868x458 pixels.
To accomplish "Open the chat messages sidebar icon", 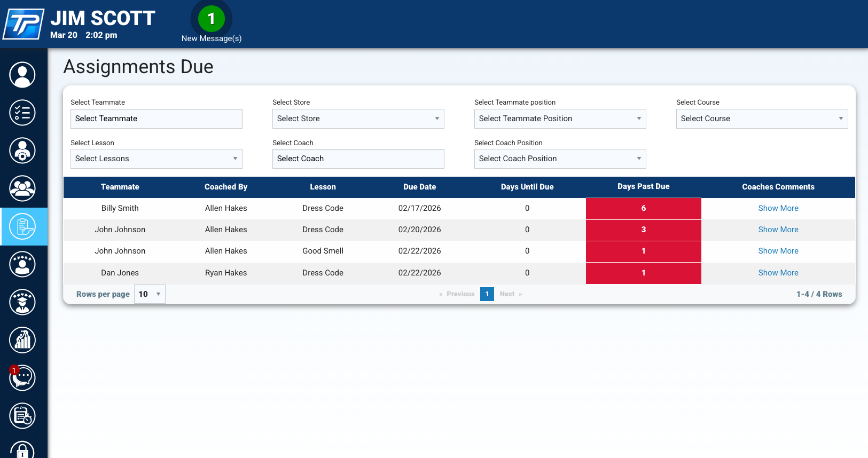I will [22, 378].
